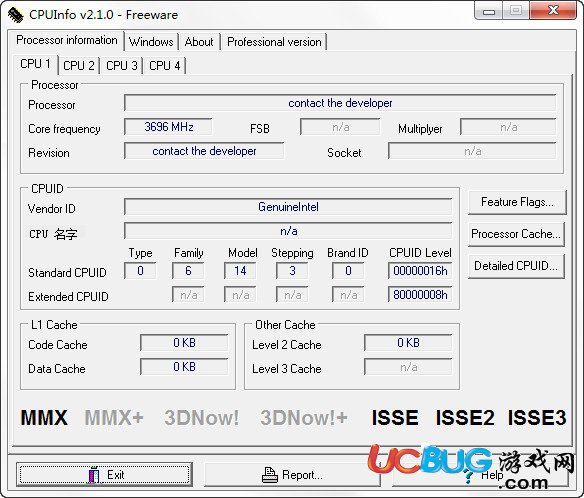Click the Vendor ID label
Image resolution: width=584 pixels, height=498 pixels.
click(51, 209)
